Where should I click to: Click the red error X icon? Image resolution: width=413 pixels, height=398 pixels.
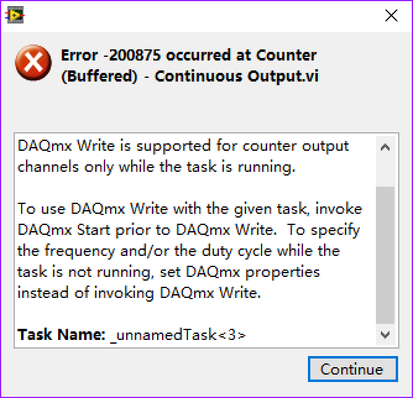(x=33, y=63)
